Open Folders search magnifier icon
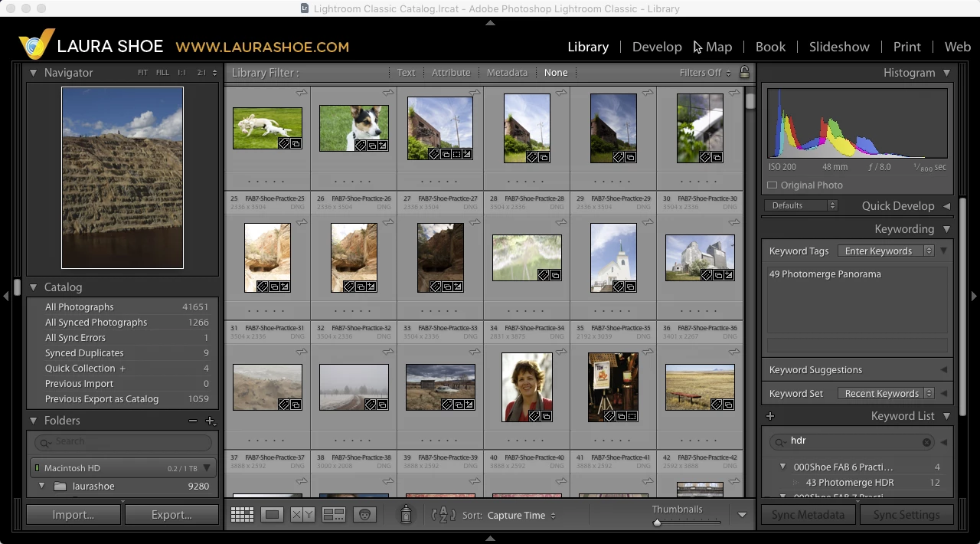Image resolution: width=980 pixels, height=544 pixels. coord(45,442)
